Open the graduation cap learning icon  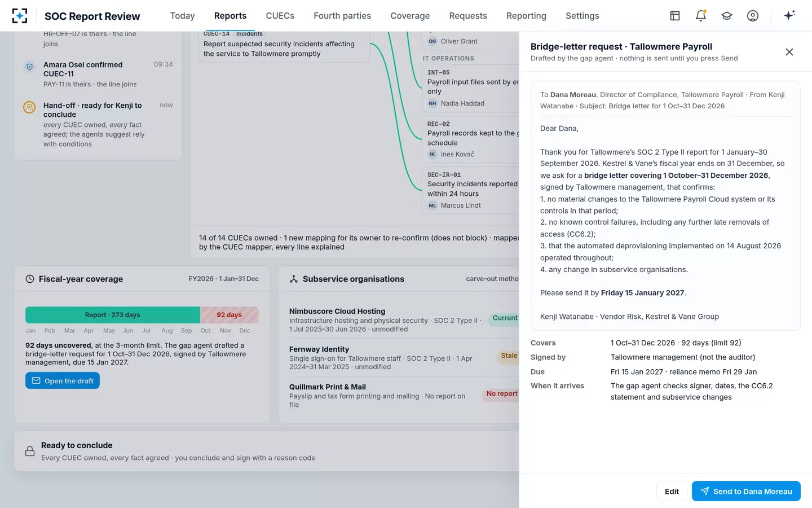[x=727, y=16]
